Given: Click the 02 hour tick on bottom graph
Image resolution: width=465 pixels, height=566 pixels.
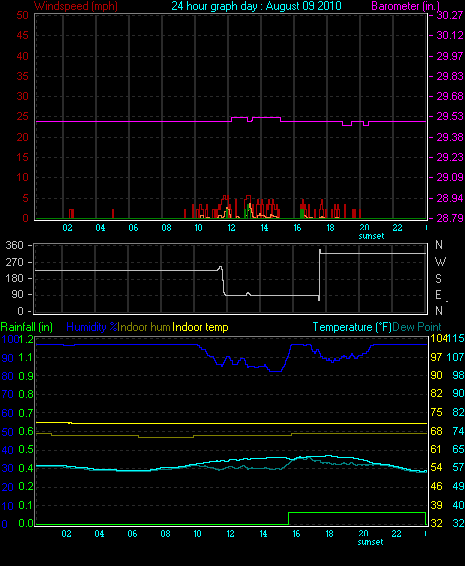Looking at the screenshot, I should click(x=66, y=534).
